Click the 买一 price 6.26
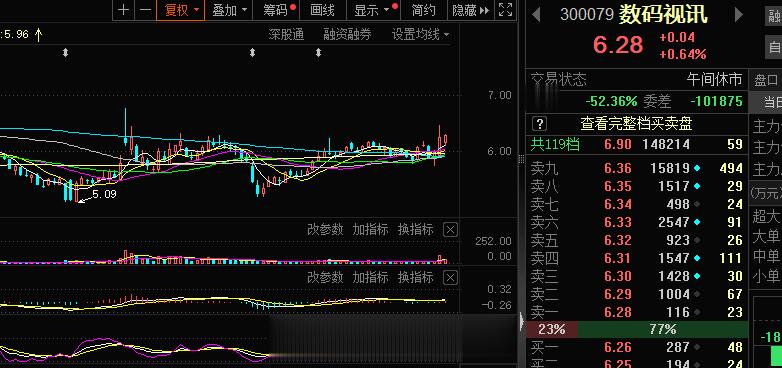The height and width of the screenshot is (368, 782). pos(617,347)
